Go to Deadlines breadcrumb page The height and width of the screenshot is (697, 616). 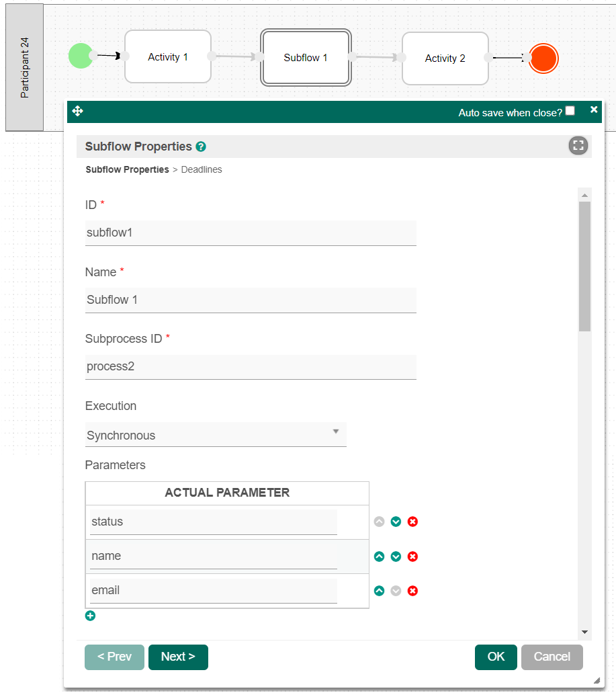pos(202,169)
